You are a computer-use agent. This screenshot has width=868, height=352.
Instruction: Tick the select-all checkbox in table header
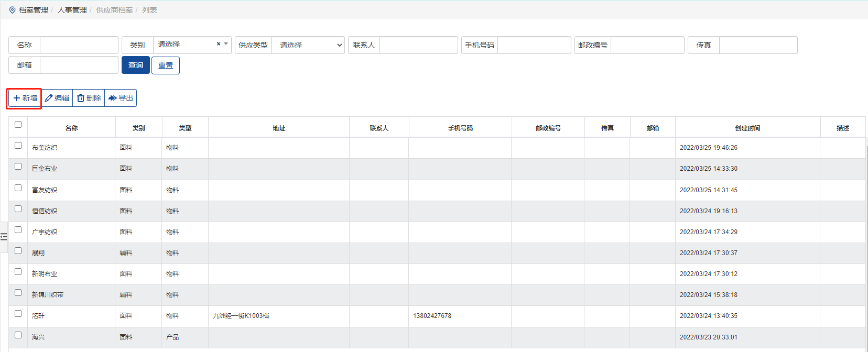coord(18,125)
